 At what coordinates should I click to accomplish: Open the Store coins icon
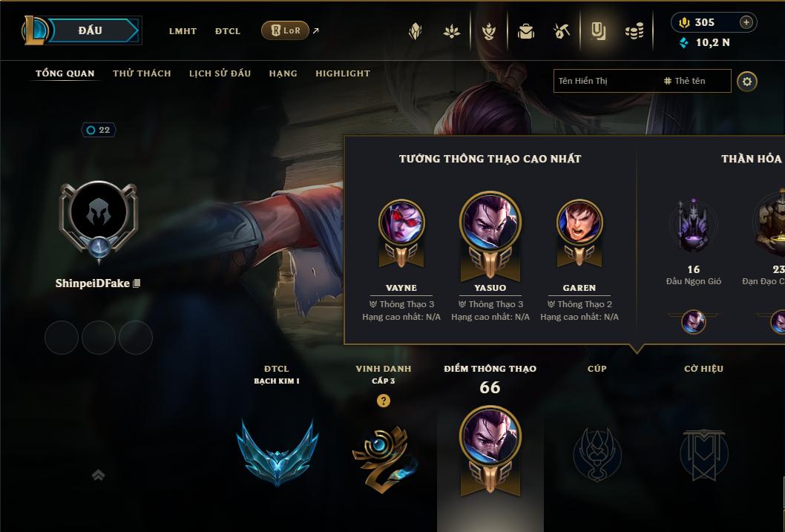coord(634,32)
